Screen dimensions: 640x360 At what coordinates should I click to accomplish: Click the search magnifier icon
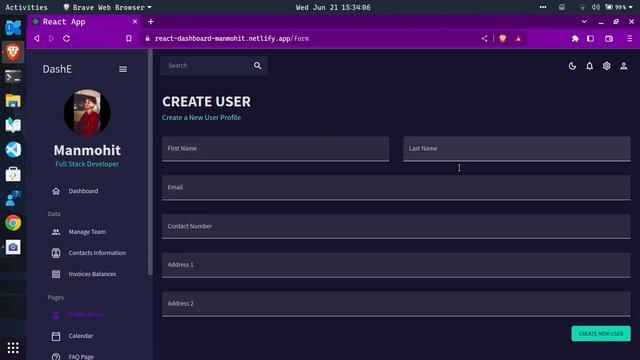coord(258,66)
